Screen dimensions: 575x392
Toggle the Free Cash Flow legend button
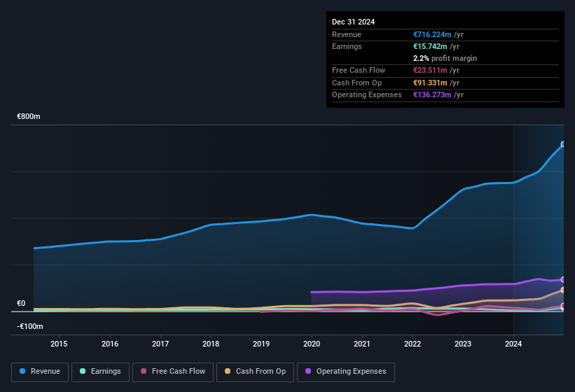(173, 372)
